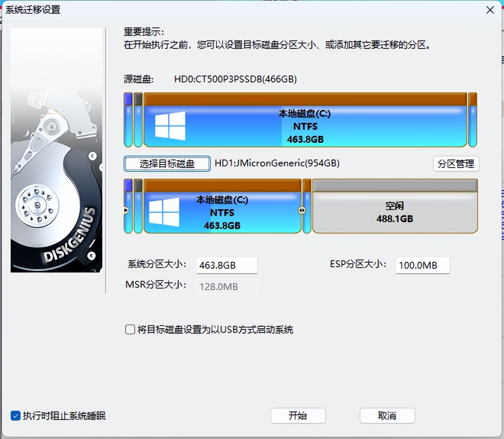This screenshot has height=439, width=504.
Task: Click the 选择目标磁盘 button
Action: tap(166, 163)
